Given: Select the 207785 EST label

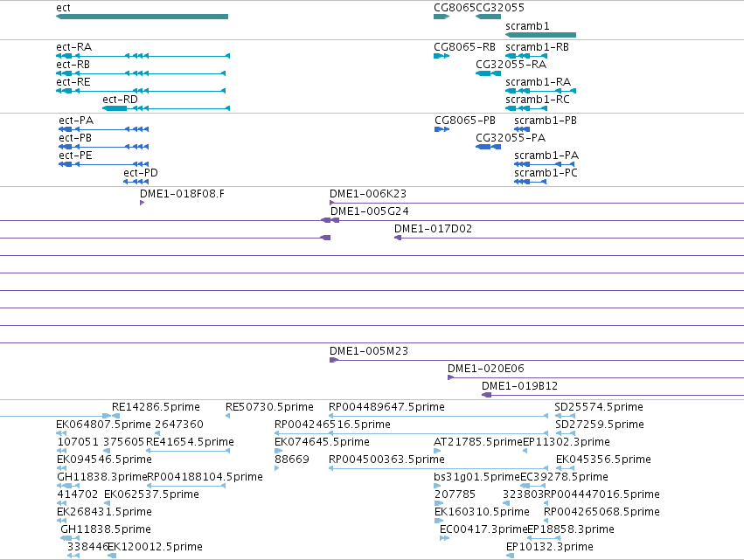Looking at the screenshot, I should point(455,495).
